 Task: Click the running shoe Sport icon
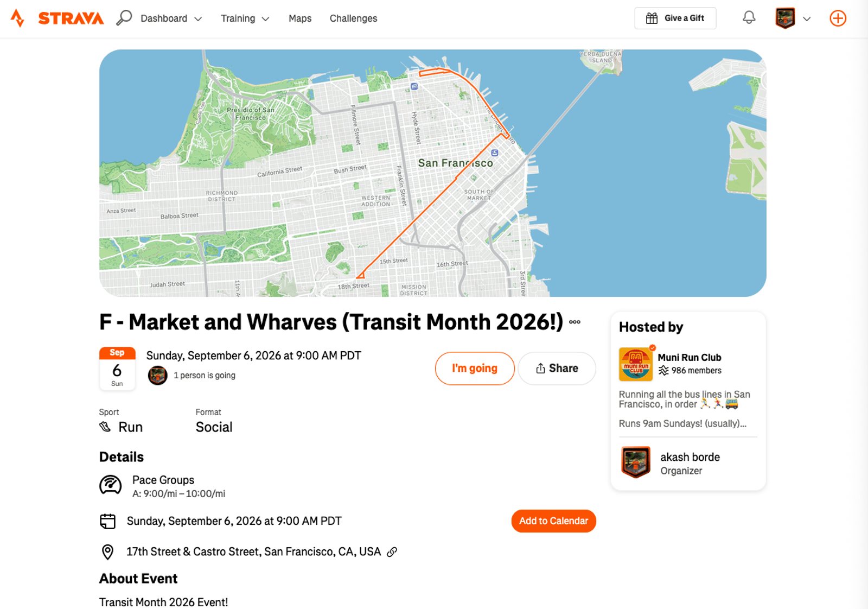pos(105,427)
